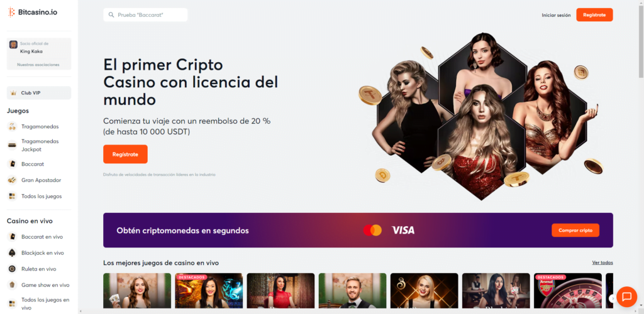The image size is (644, 314).
Task: Click the hero Regístrate button
Action: 125,154
